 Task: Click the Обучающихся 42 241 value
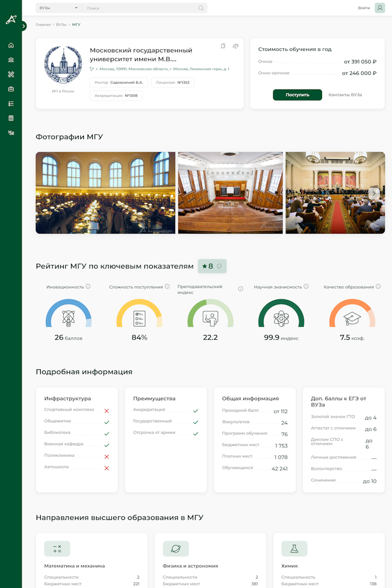pyautogui.click(x=280, y=469)
